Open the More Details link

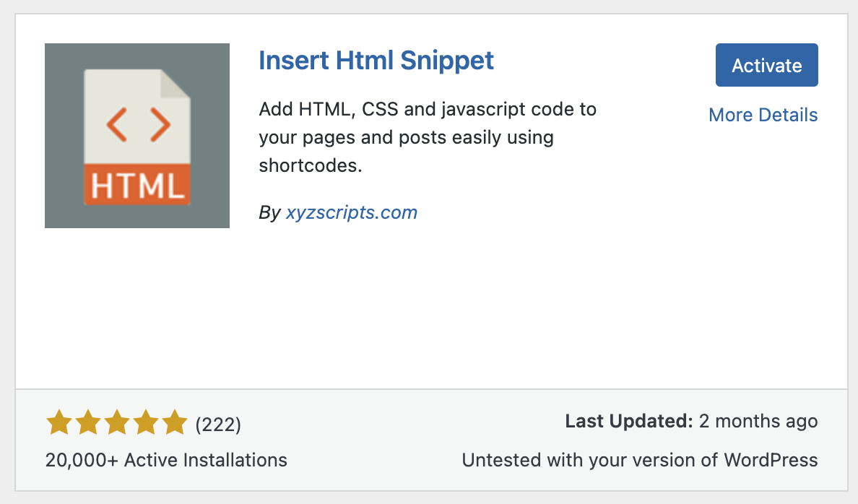pyautogui.click(x=763, y=115)
